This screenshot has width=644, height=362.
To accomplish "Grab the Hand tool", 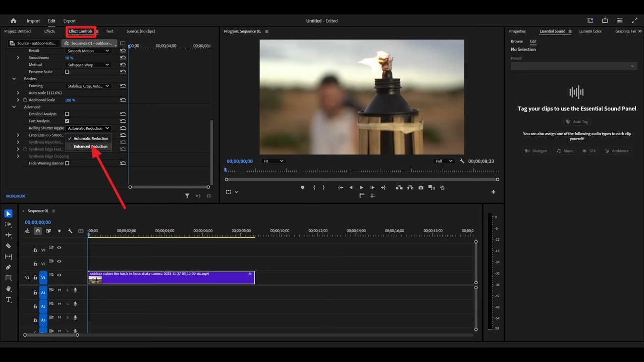I will (8, 289).
